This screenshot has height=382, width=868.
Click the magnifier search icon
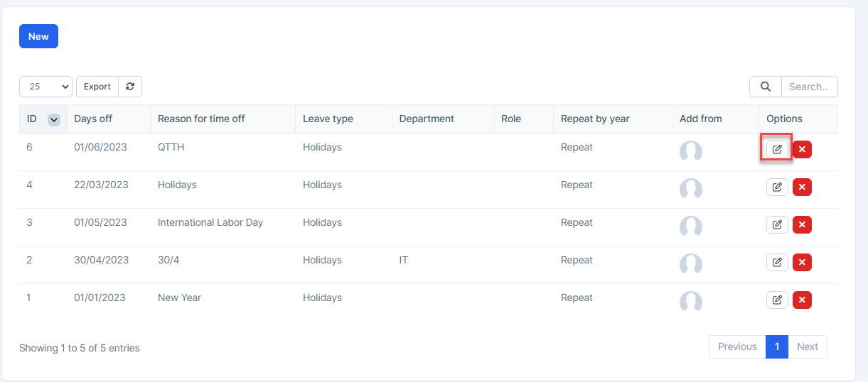[x=766, y=87]
